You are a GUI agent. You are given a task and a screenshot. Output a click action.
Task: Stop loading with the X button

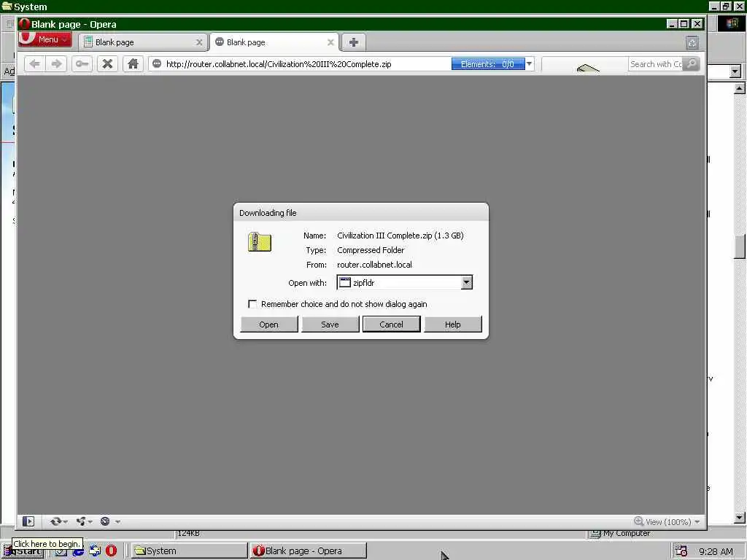point(108,64)
